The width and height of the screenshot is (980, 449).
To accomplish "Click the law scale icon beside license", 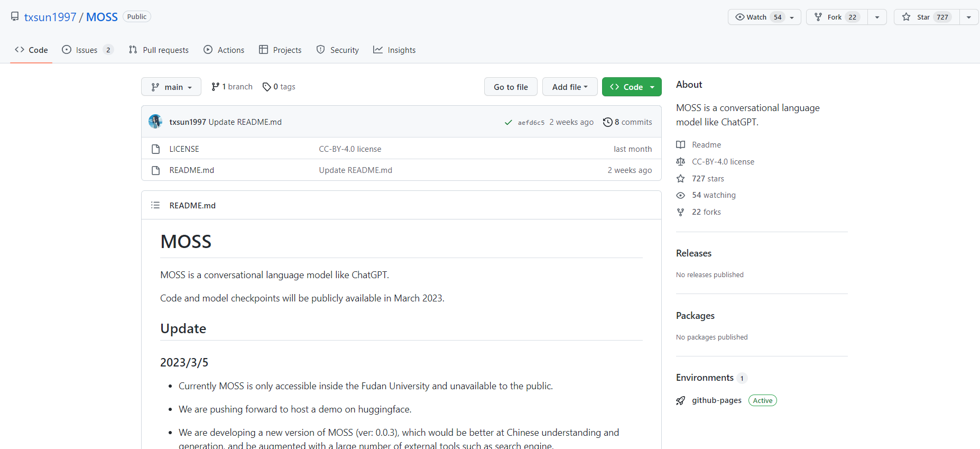I will tap(681, 161).
